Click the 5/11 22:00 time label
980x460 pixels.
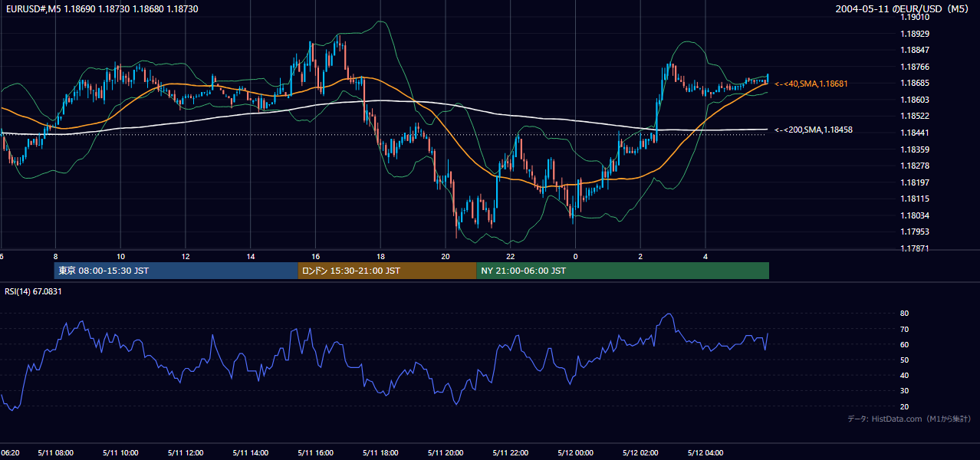511,453
